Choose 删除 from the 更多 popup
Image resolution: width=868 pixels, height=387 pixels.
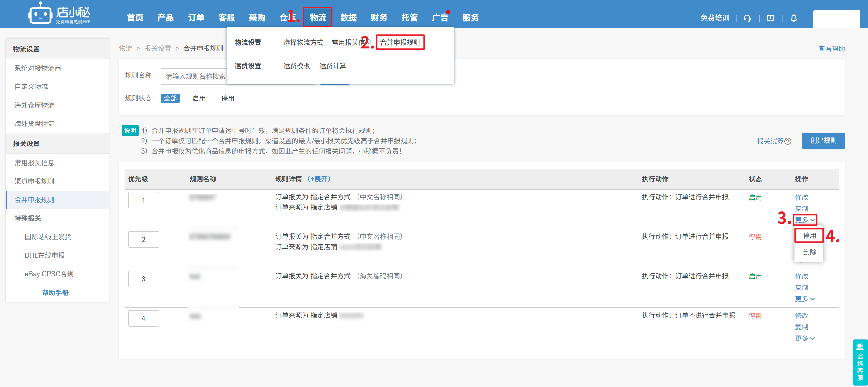pyautogui.click(x=809, y=252)
